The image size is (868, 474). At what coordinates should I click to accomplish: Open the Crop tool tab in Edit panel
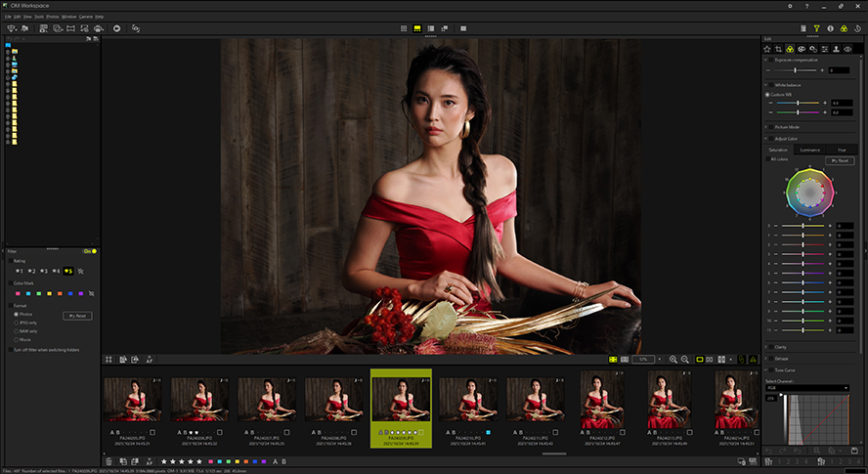point(778,49)
